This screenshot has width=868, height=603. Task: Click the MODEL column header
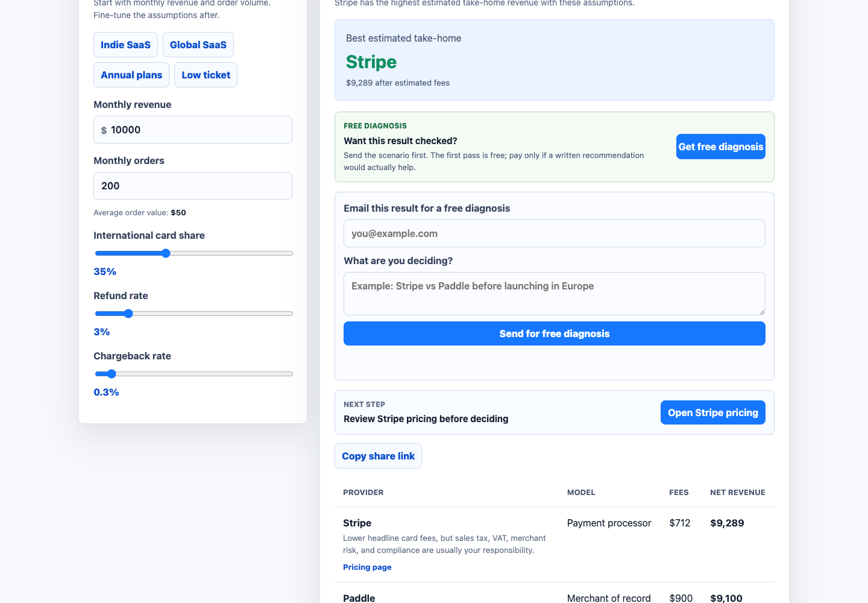pos(581,492)
